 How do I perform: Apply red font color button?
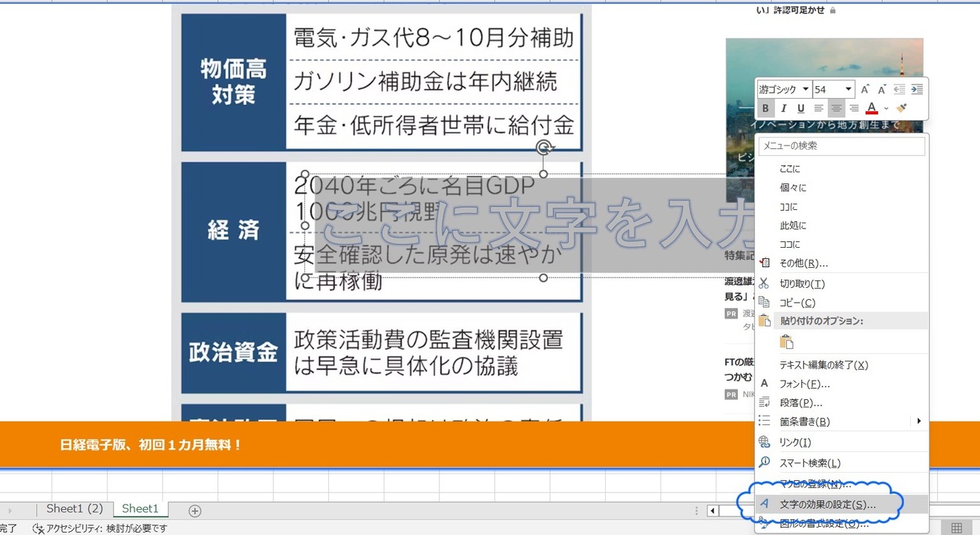point(872,108)
